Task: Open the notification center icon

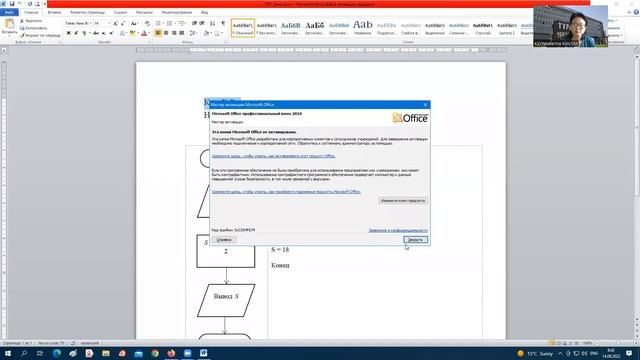Action: point(629,353)
